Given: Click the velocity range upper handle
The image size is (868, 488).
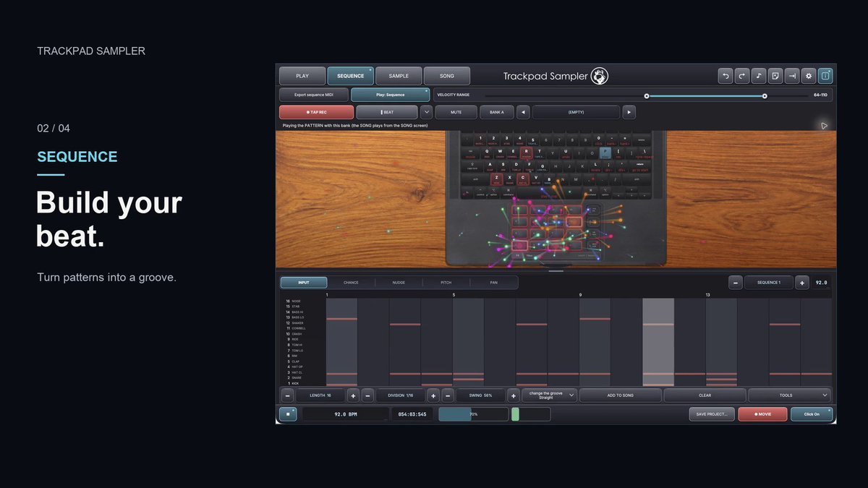Looking at the screenshot, I should click(765, 95).
